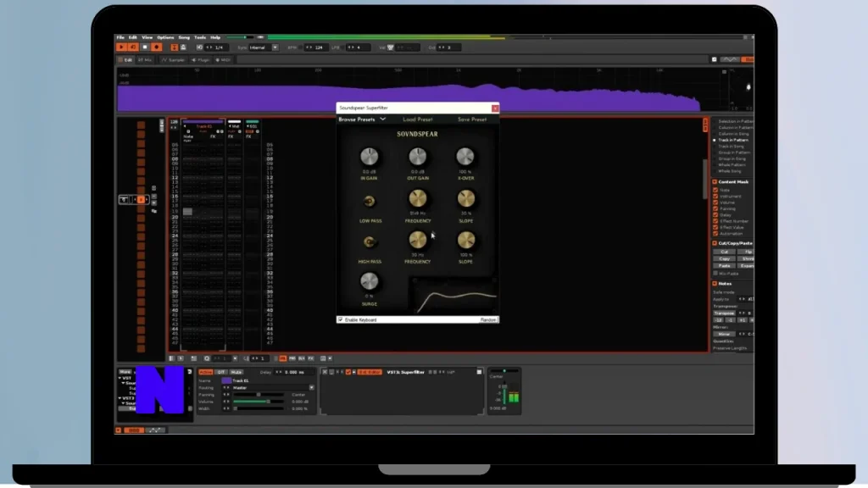Click Save Preset in Superfilter window
This screenshot has width=868, height=488.
[471, 119]
